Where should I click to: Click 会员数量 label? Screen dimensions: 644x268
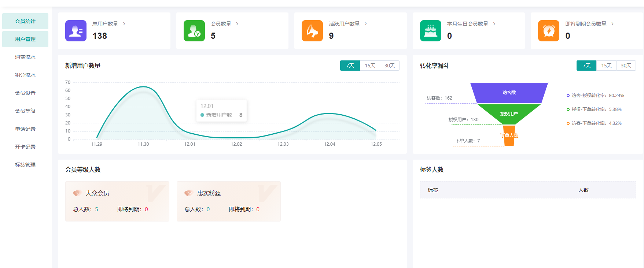pos(221,24)
